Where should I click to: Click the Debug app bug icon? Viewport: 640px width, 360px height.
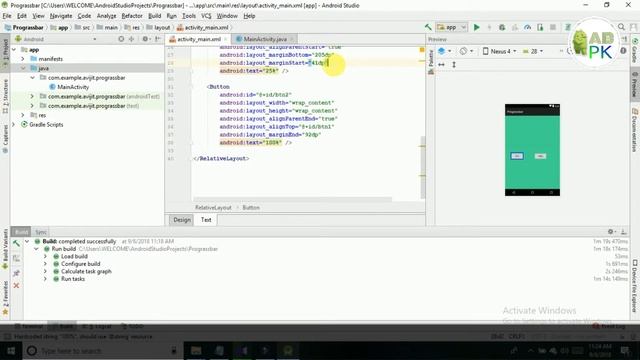click(502, 27)
